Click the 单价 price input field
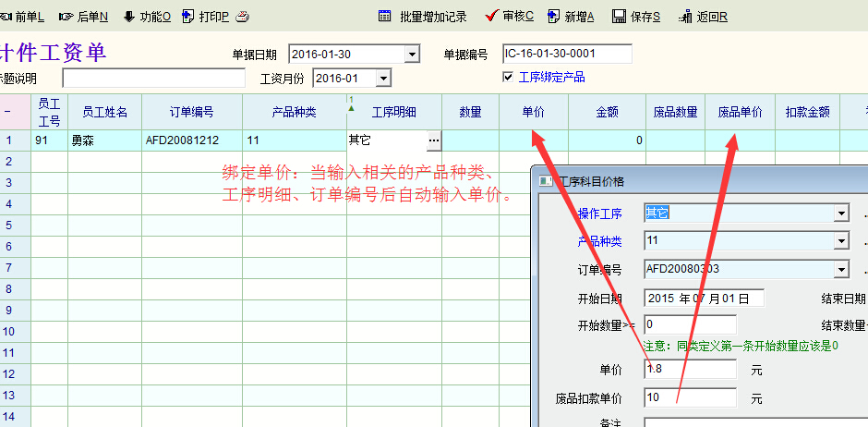The width and height of the screenshot is (868, 427). click(x=689, y=370)
